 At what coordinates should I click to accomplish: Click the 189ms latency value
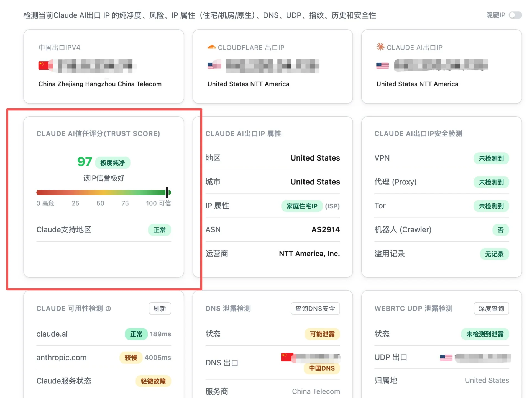coord(160,334)
